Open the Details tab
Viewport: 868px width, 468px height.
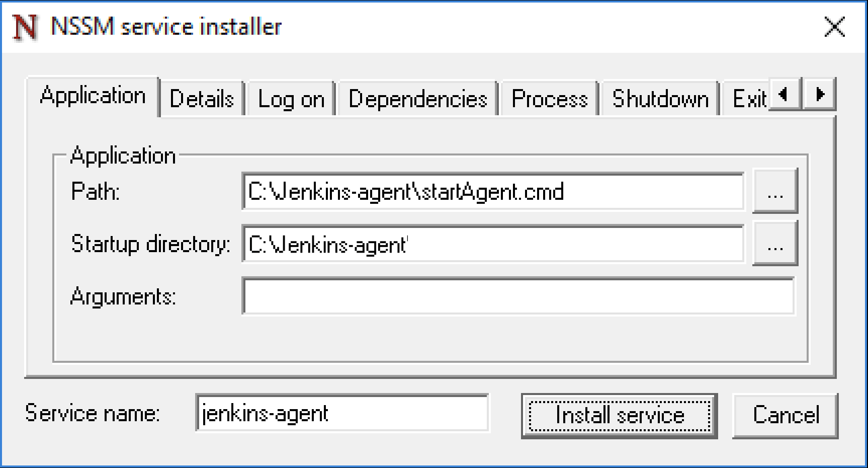(x=202, y=99)
